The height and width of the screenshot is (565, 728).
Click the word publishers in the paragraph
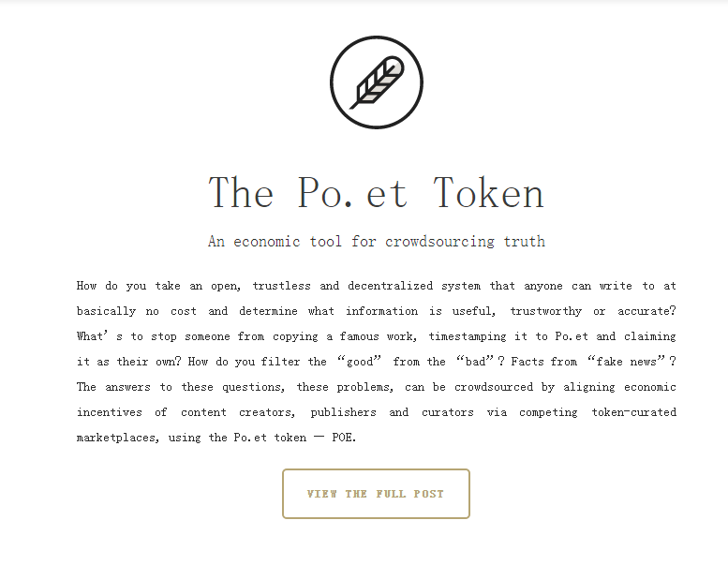[343, 412]
